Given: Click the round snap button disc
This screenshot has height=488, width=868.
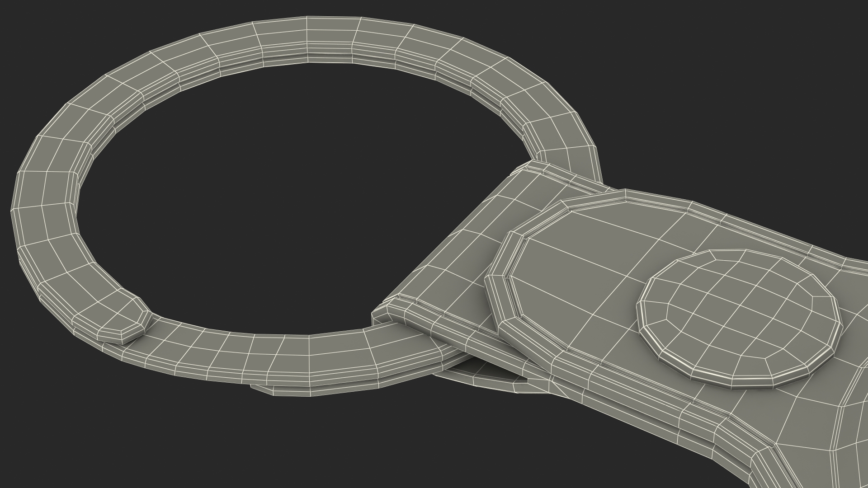Looking at the screenshot, I should click(740, 319).
